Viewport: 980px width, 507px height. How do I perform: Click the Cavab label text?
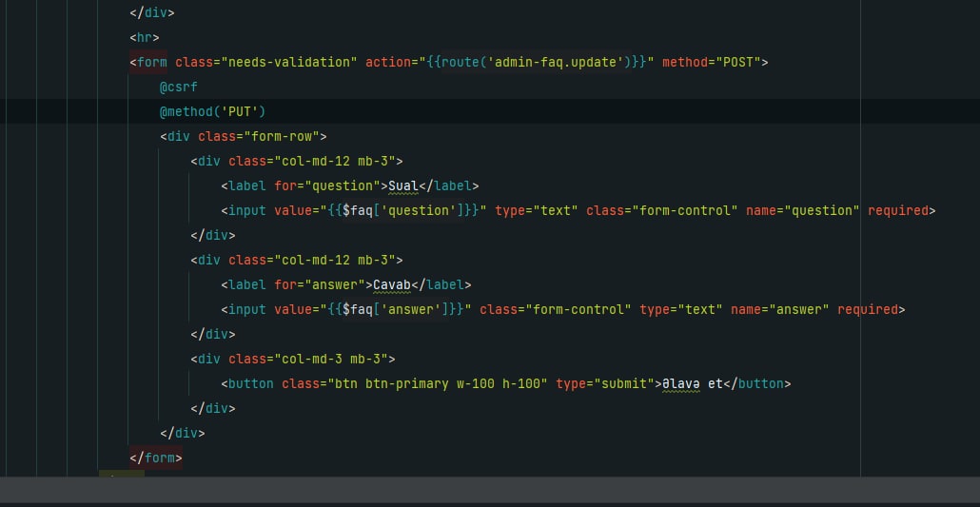click(393, 285)
